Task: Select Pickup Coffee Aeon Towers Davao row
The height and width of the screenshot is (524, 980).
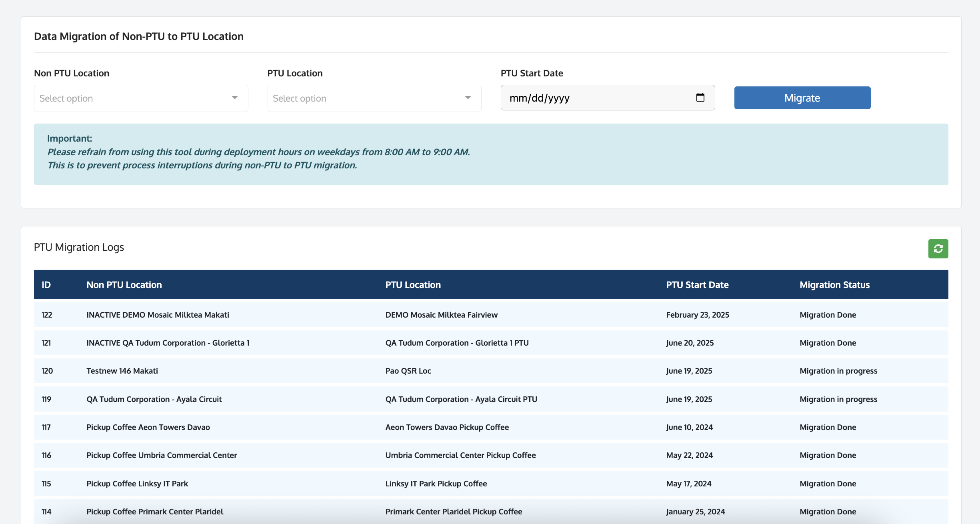Action: click(x=148, y=427)
